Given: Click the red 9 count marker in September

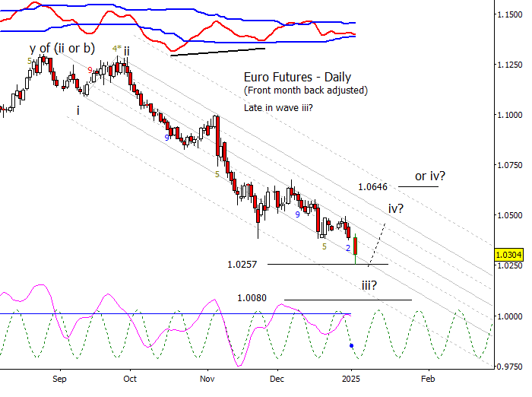Looking at the screenshot, I should [x=90, y=70].
